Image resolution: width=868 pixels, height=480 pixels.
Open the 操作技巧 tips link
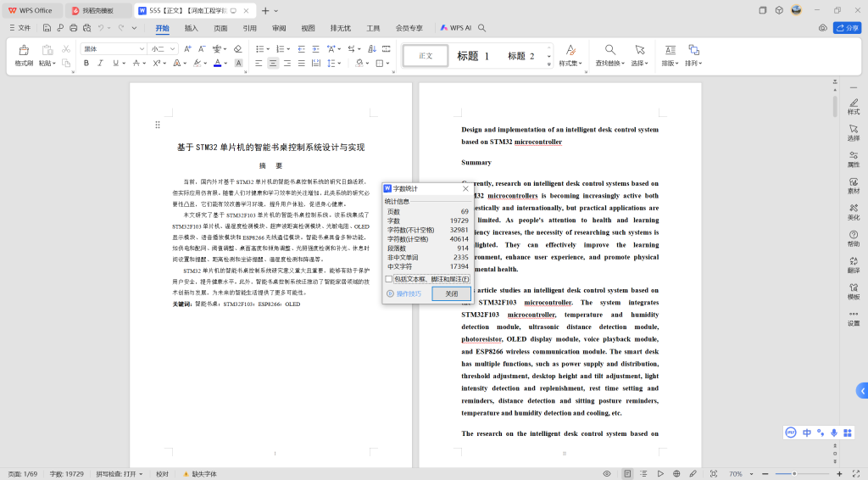click(408, 293)
